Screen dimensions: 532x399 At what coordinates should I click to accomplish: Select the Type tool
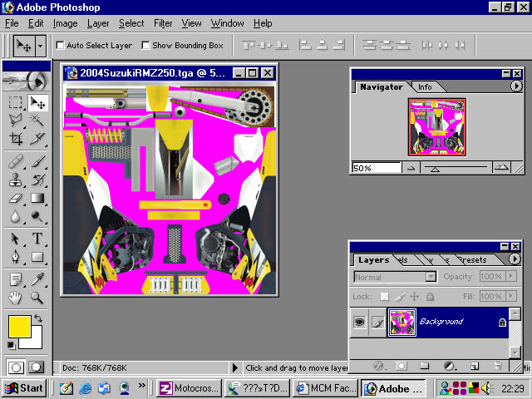coord(37,239)
